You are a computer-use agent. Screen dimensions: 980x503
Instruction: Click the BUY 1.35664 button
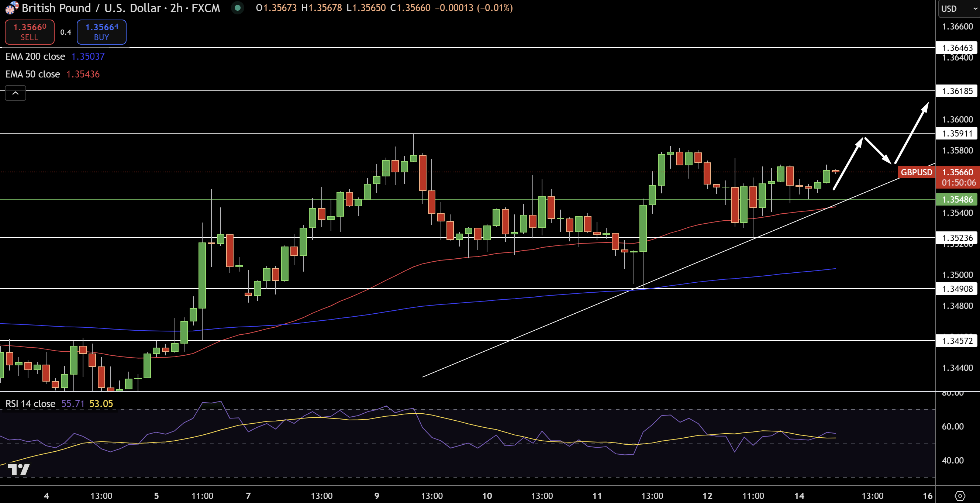click(x=101, y=32)
